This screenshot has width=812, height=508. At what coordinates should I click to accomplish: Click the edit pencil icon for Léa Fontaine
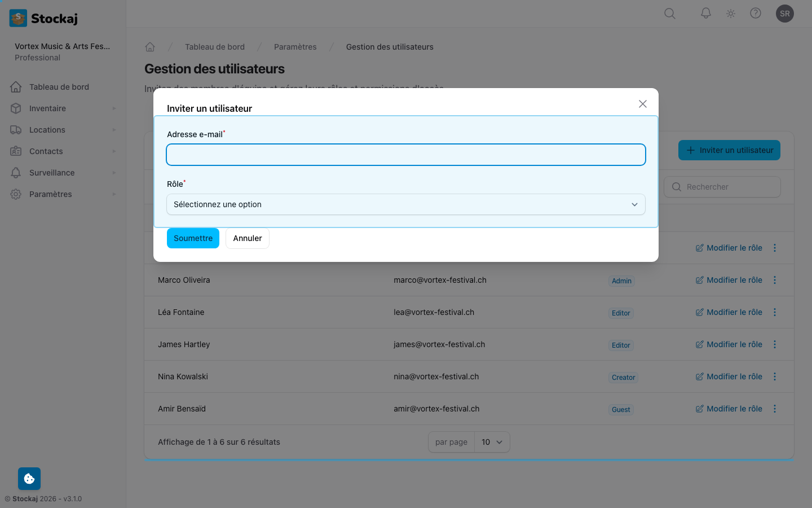tap(699, 312)
